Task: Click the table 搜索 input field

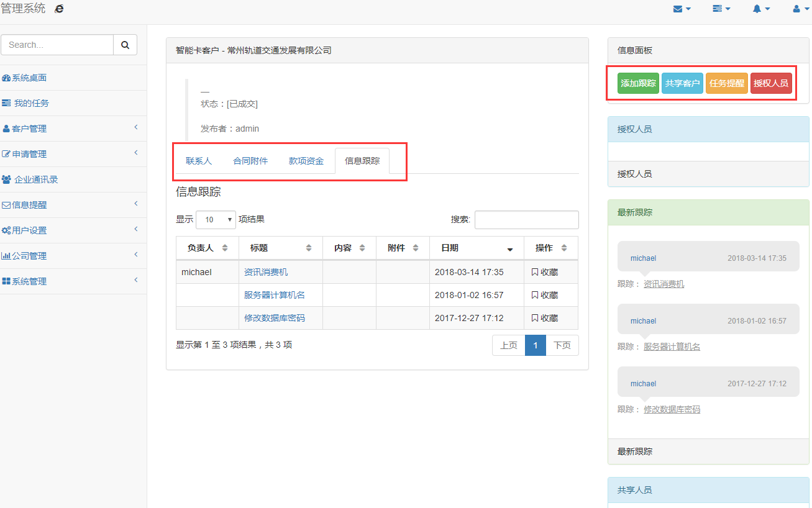Action: tap(526, 220)
